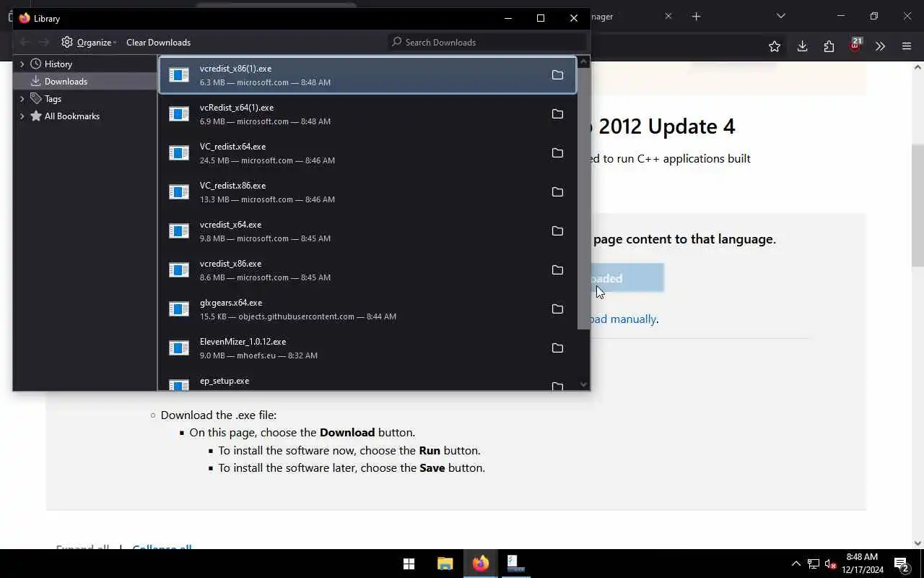Reveal ElevenMizer_1.0.12.exe in folder

coord(557,348)
